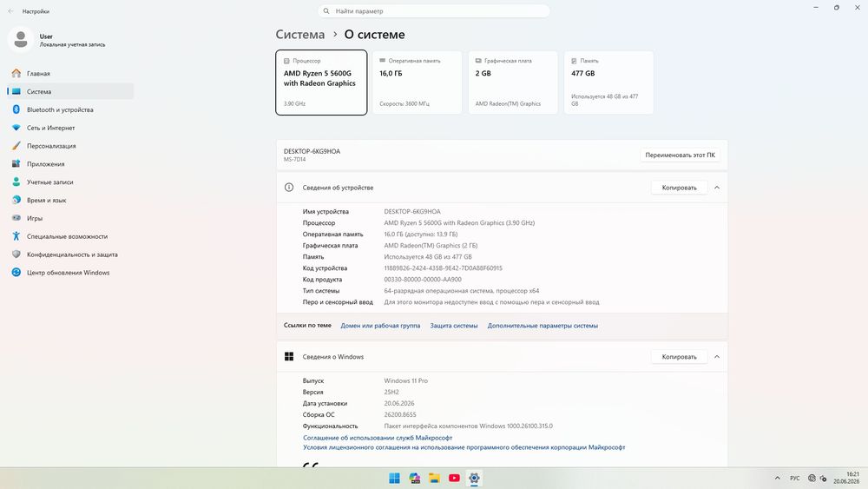Viewport: 868px width, 489px height.
Task: Click the Код устройства value
Action: 443,268
